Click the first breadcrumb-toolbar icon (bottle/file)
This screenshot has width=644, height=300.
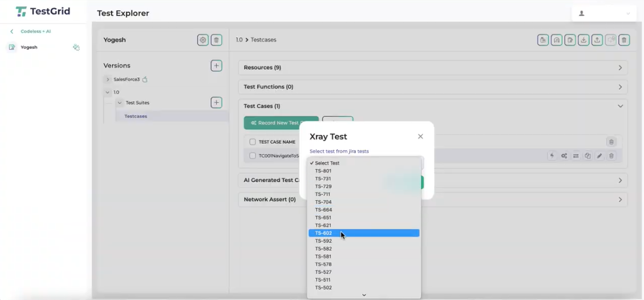pos(543,40)
